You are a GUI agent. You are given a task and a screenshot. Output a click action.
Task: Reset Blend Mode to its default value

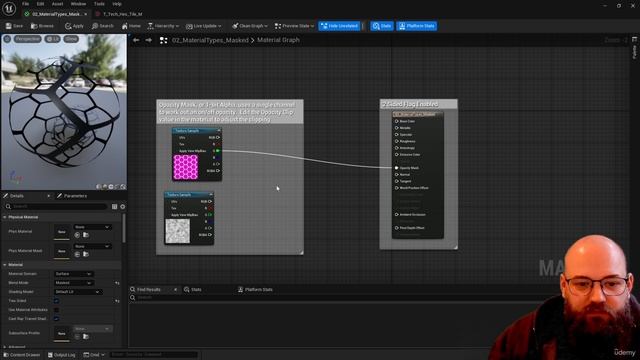[117, 283]
